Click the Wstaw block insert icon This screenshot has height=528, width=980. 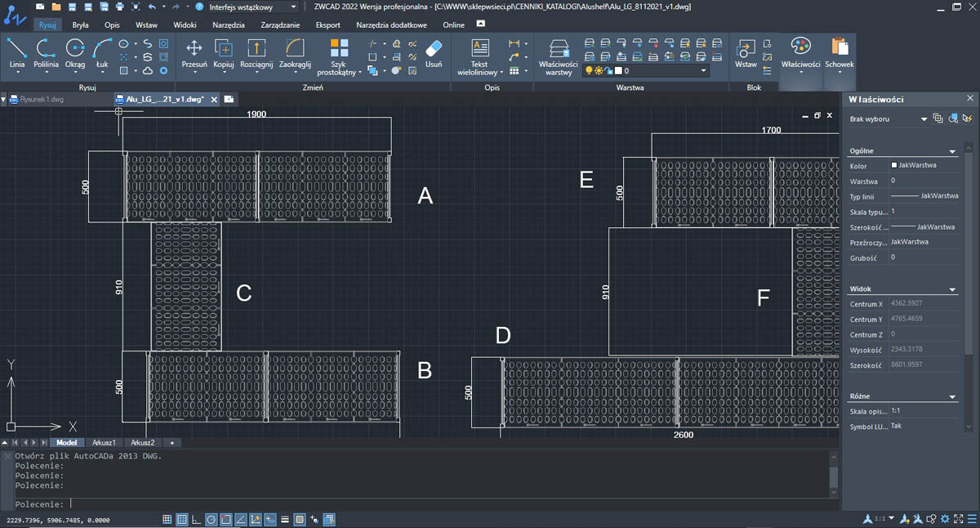(746, 53)
